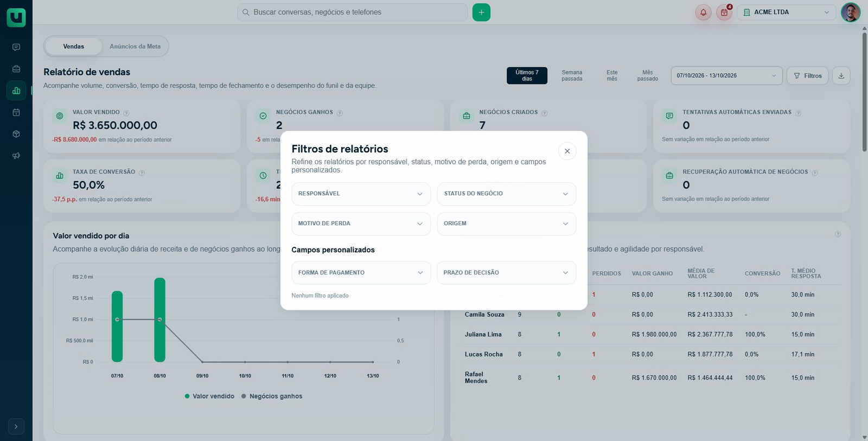Click the green plus add button
The image size is (868, 441).
(x=481, y=12)
